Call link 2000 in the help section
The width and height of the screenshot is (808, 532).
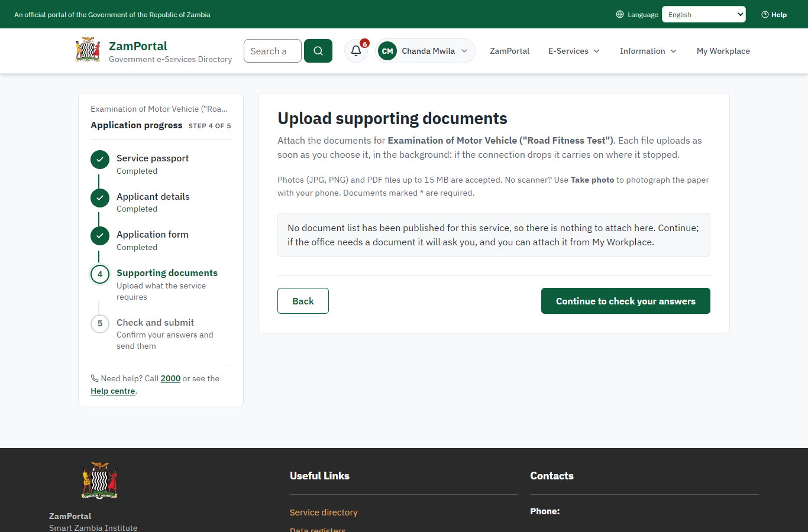click(170, 378)
